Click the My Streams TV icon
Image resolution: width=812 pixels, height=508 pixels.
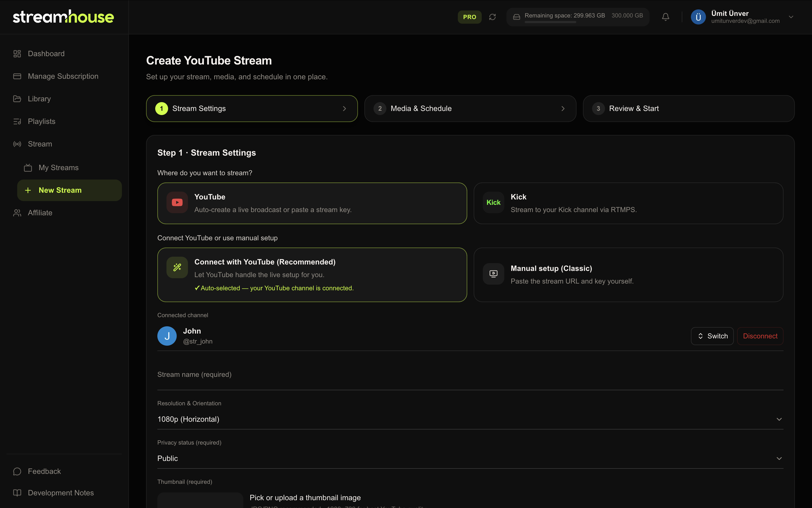(28, 167)
